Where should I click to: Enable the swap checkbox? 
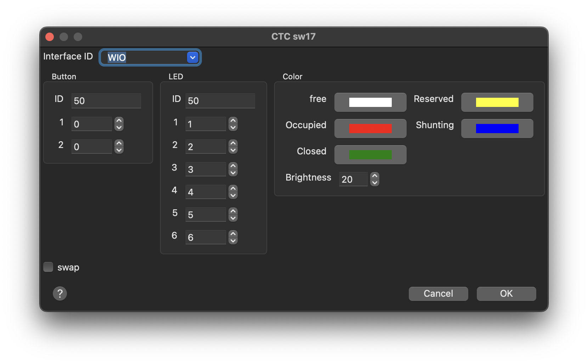click(48, 267)
